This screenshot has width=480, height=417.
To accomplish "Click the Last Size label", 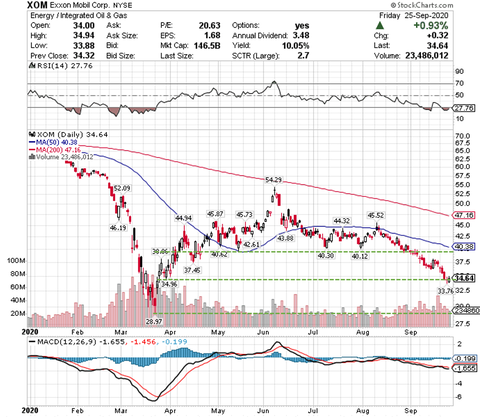I will click(x=177, y=56).
